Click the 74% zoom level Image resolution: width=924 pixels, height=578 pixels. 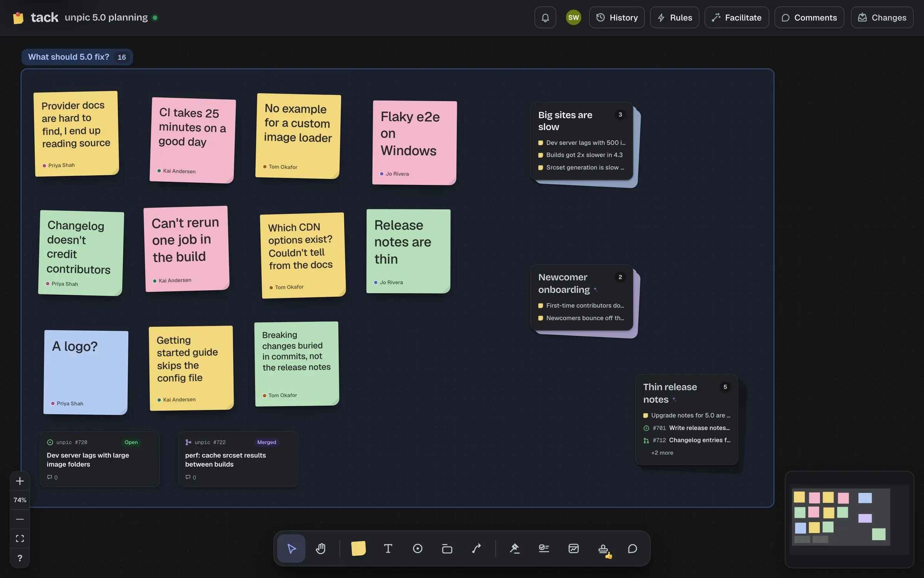coord(20,500)
